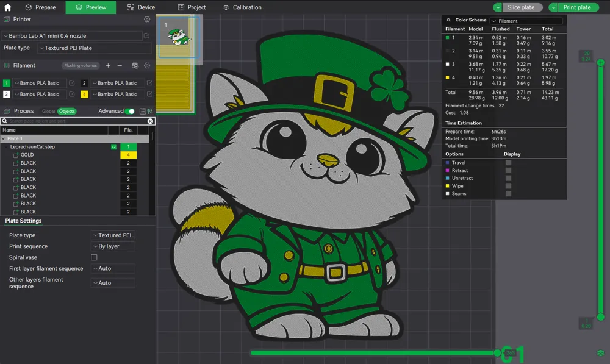Go to the Home screen icon
The width and height of the screenshot is (610, 364).
click(x=7, y=7)
